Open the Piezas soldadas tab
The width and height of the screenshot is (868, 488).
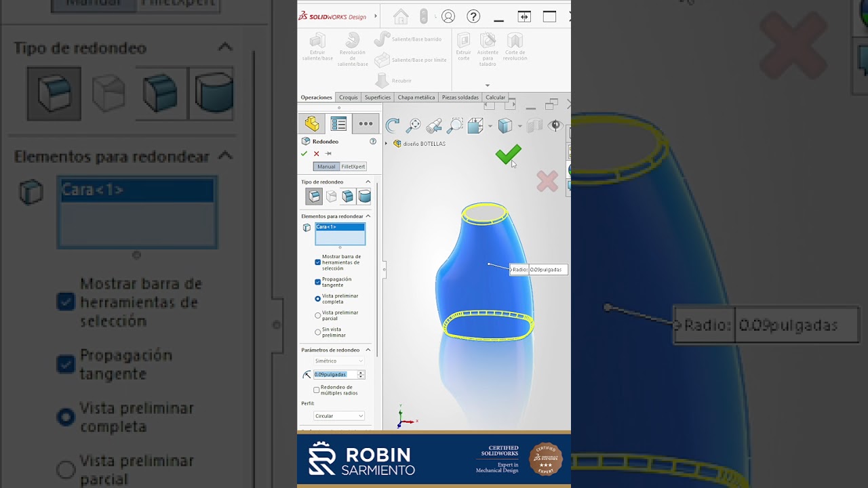[460, 98]
